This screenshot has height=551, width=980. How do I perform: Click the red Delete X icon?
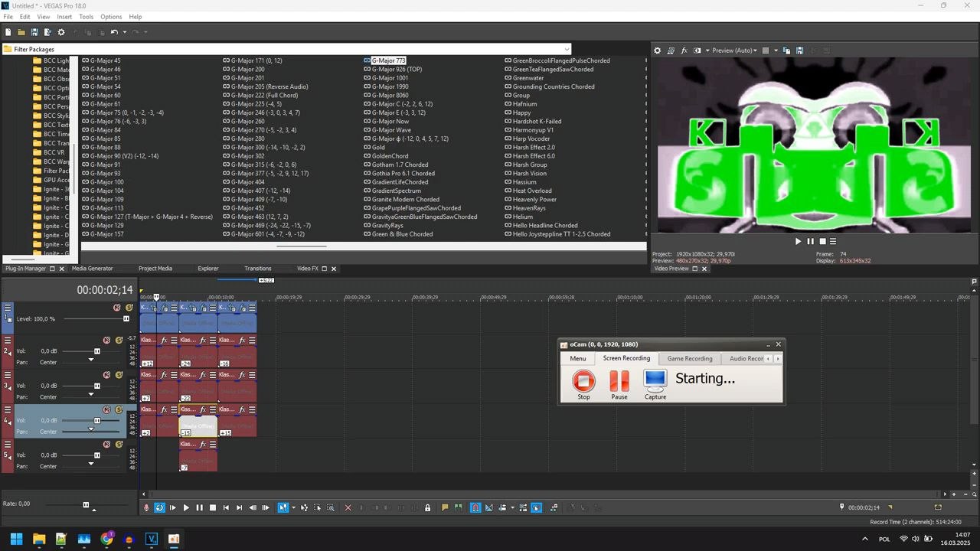(x=348, y=507)
